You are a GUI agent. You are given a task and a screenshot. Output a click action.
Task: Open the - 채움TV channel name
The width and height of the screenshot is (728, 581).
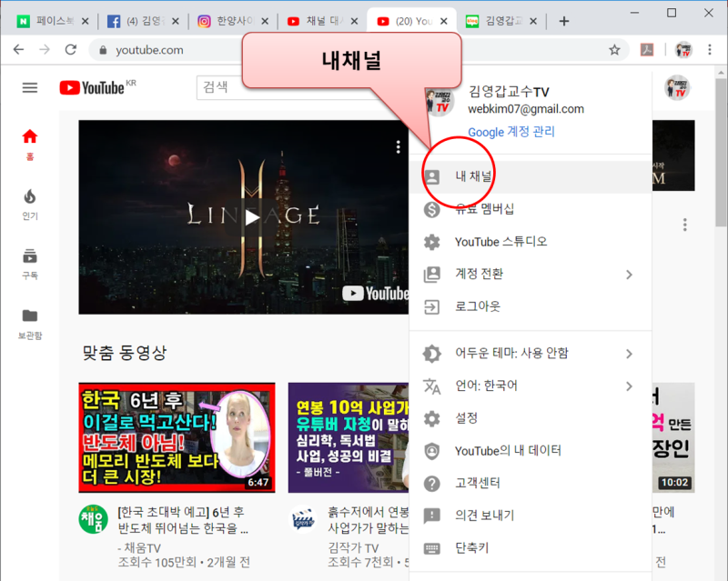(x=139, y=548)
